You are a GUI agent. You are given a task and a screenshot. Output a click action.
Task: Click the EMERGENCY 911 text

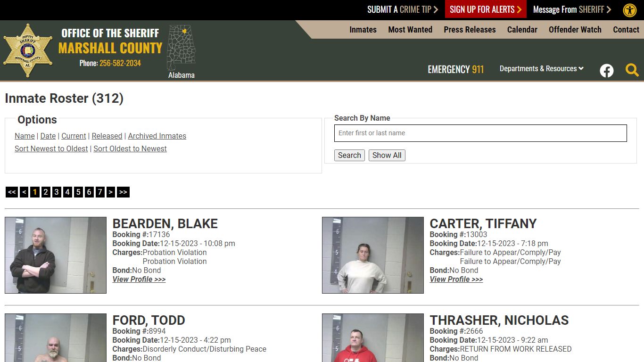pyautogui.click(x=456, y=69)
